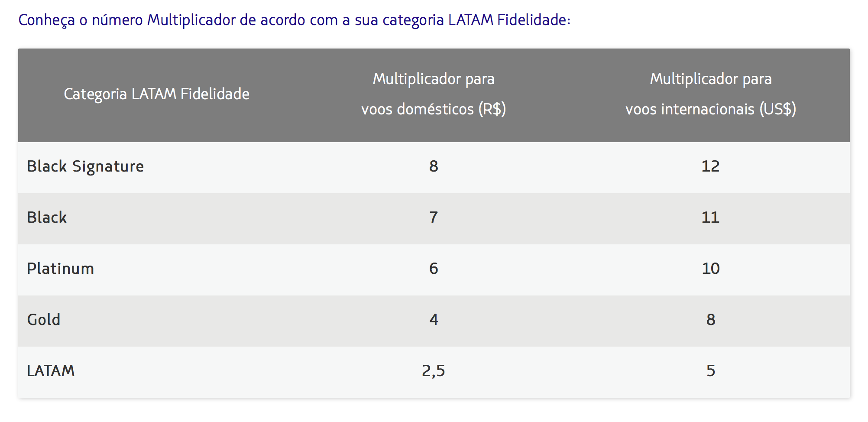Viewport: 868px width, 422px height.
Task: Click Black Signature's domestic multiplier value 8
Action: coord(434,167)
